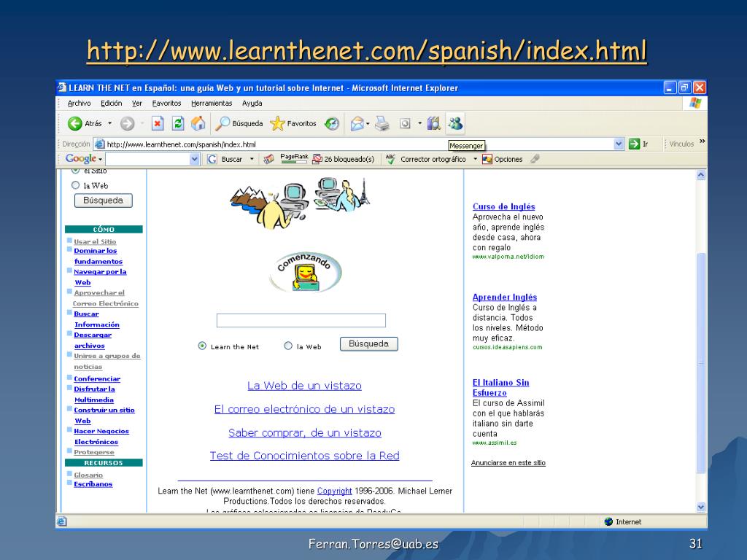
Task: Go back with the Atrás arrow
Action: coord(85,123)
